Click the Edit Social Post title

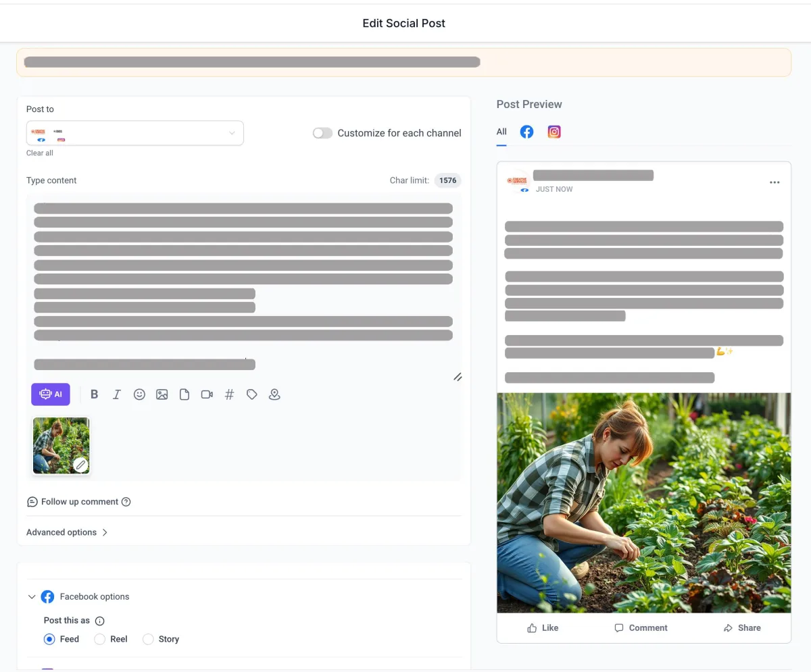point(404,23)
